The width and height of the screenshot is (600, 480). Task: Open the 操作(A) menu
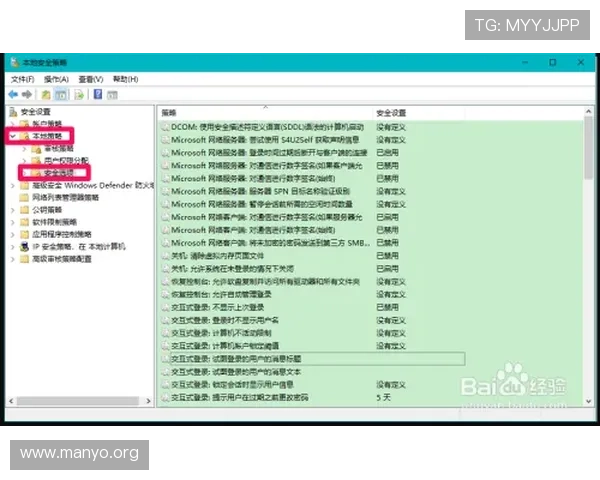[56, 79]
